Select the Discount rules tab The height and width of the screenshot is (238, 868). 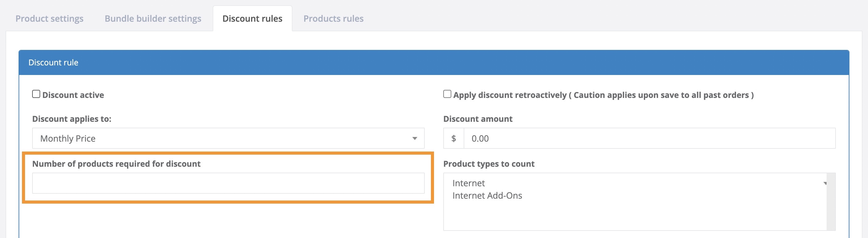(252, 19)
